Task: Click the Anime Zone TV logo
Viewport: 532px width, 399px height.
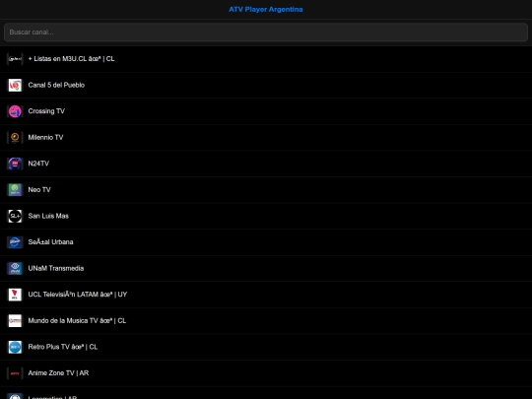Action: (x=15, y=372)
